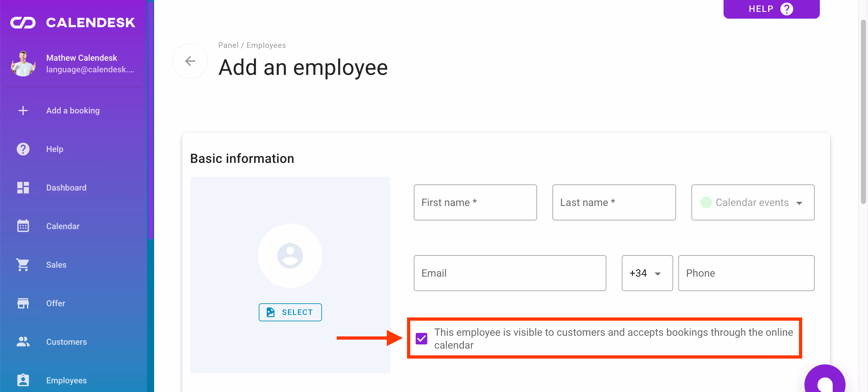Image resolution: width=868 pixels, height=392 pixels.
Task: Click the Calendesk logo
Action: [x=73, y=22]
